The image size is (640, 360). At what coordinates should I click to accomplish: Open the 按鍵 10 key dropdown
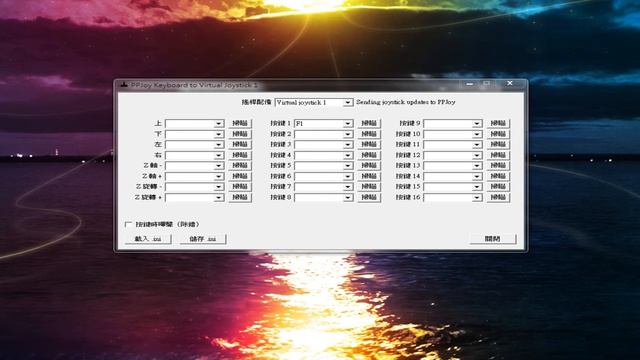[453, 134]
